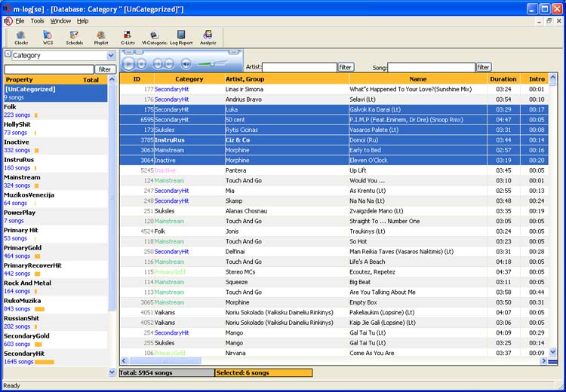Click the Artist filter button
Viewport: 566px width, 392px height.
tap(346, 67)
